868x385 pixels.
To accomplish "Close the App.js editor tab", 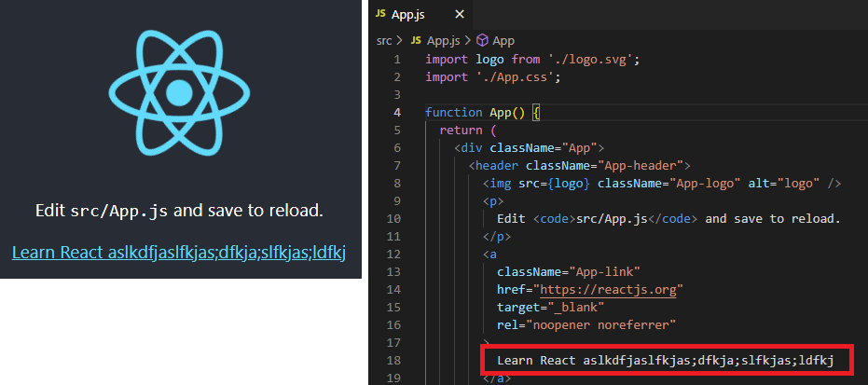I will [x=459, y=14].
